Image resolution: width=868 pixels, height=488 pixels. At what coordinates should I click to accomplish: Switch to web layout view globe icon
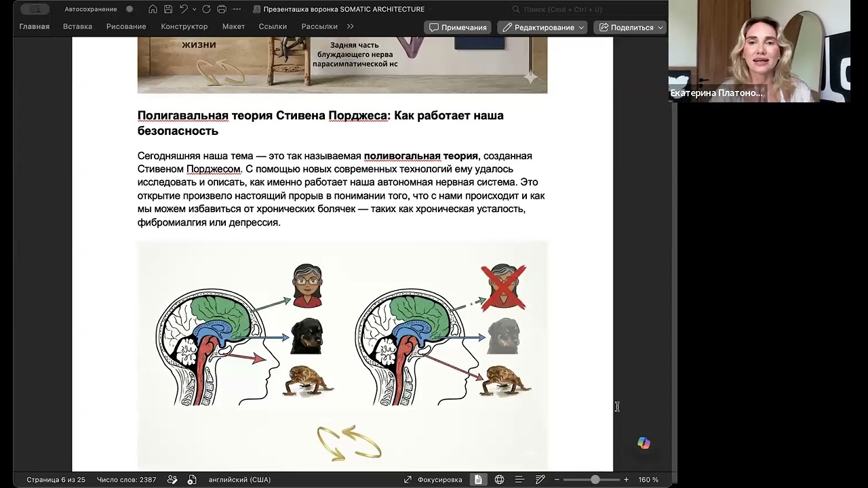(499, 479)
